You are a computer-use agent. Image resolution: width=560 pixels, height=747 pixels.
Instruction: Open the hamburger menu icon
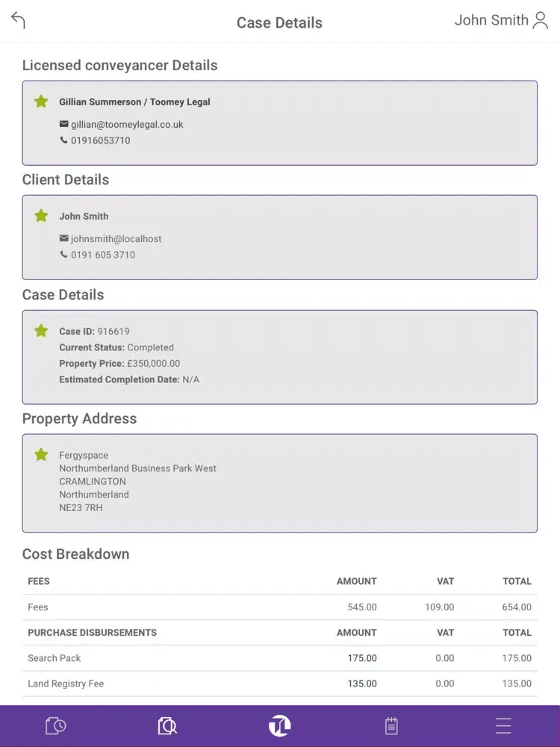pos(503,725)
